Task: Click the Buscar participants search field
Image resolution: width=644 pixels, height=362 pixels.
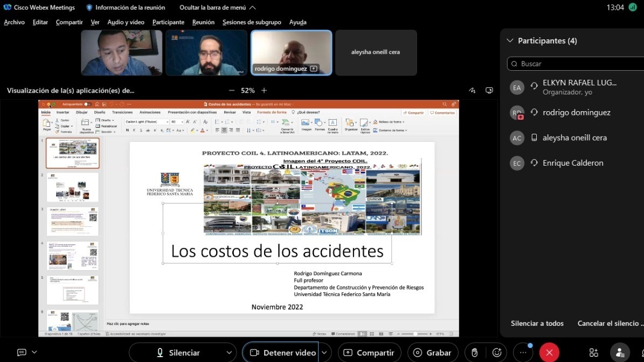Action: point(576,64)
